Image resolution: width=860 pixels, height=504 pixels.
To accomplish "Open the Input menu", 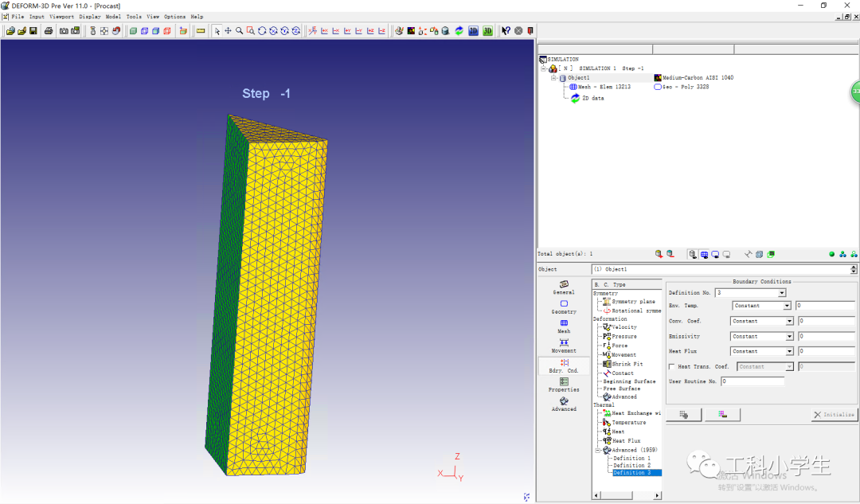I will [37, 17].
